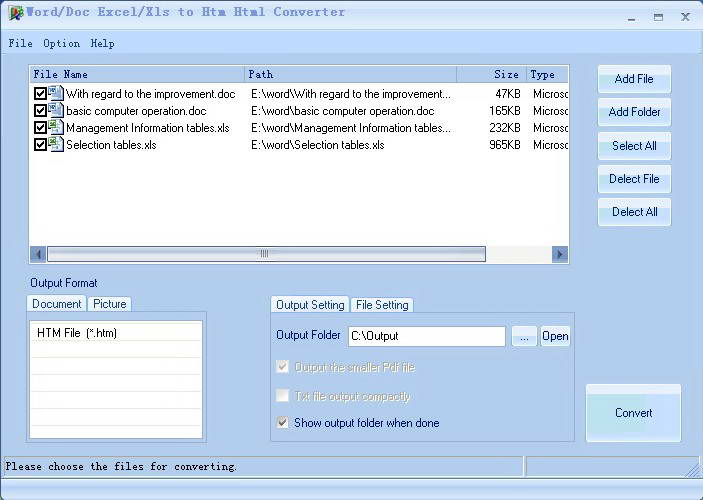Click the Delect All button

tap(634, 212)
